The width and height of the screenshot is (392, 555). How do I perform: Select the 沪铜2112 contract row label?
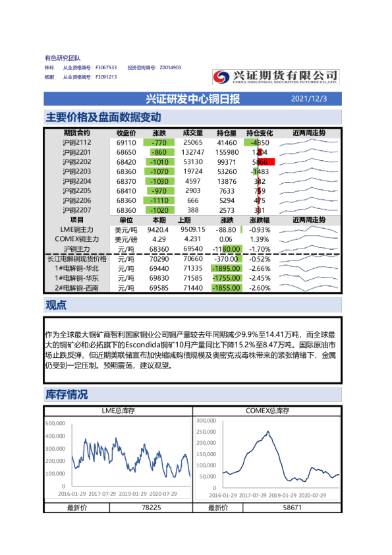coord(77,142)
